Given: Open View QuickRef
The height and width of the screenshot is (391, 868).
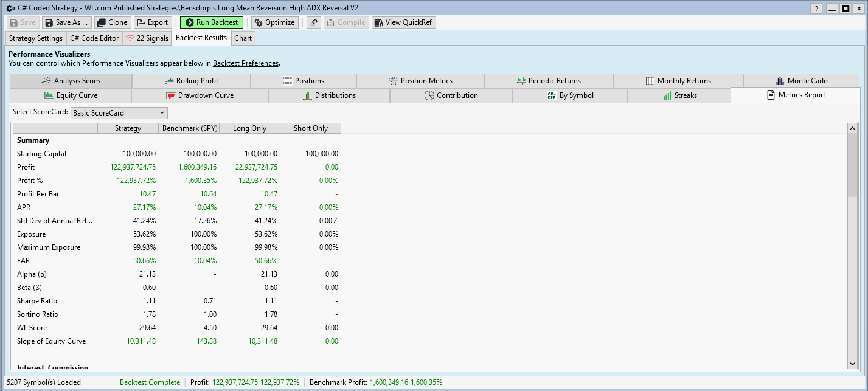Looking at the screenshot, I should (404, 22).
